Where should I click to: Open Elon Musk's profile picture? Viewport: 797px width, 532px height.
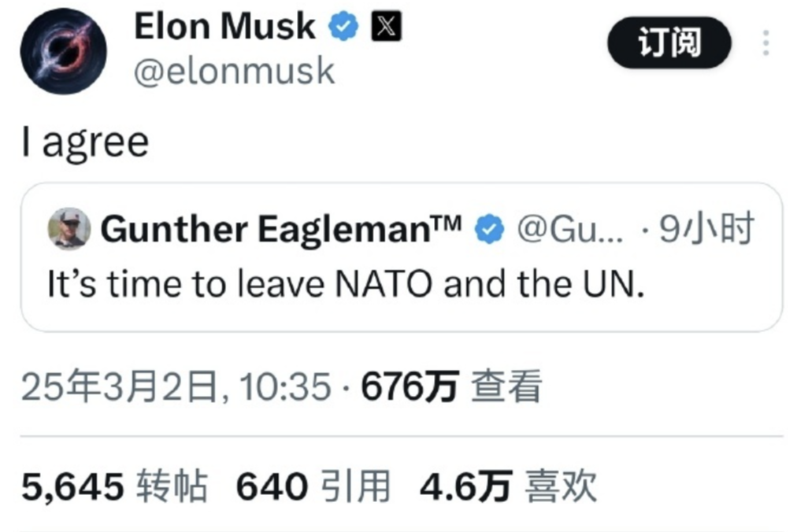pos(62,51)
